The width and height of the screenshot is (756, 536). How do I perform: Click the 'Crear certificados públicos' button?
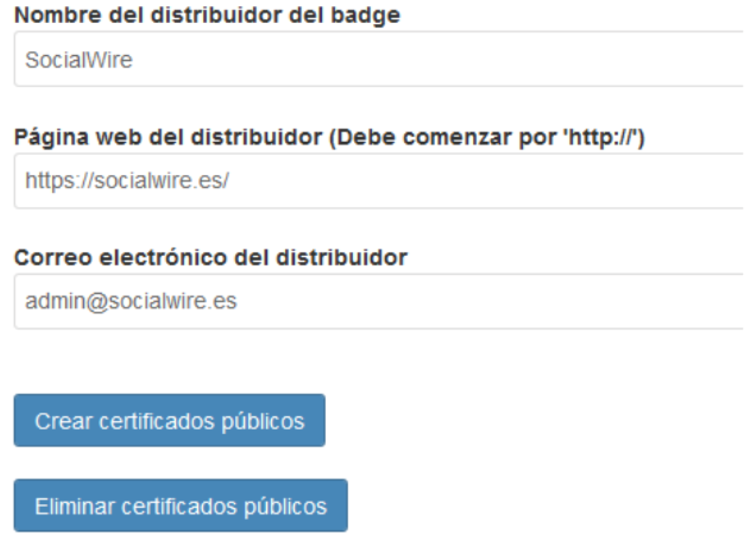click(169, 420)
